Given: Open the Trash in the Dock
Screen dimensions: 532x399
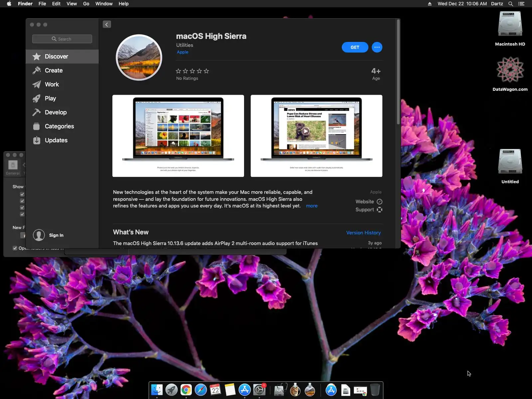Looking at the screenshot, I should [x=375, y=390].
